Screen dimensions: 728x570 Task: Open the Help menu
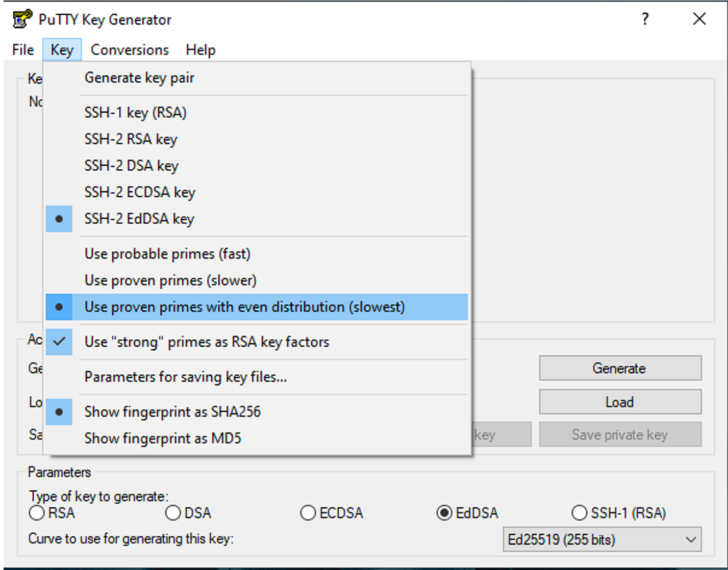[200, 50]
